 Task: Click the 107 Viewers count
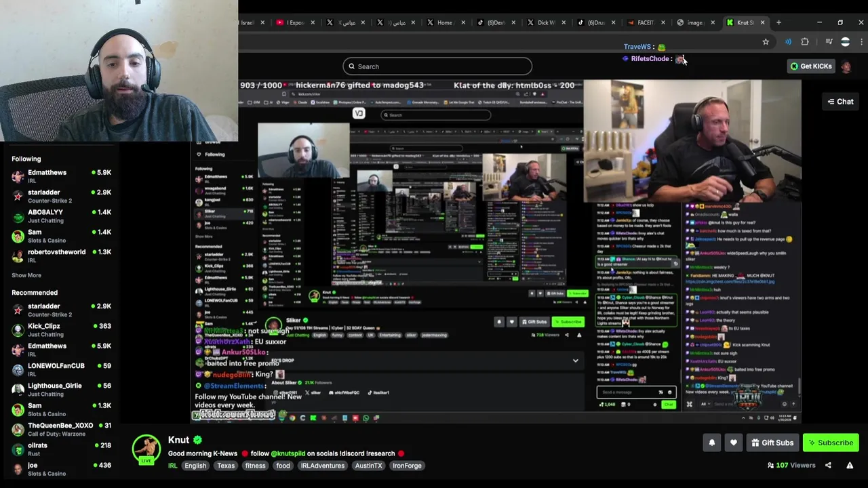pyautogui.click(x=791, y=466)
